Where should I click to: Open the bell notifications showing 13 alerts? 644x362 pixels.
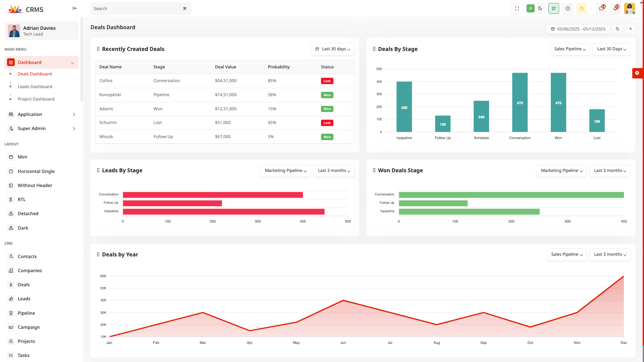[x=615, y=8]
